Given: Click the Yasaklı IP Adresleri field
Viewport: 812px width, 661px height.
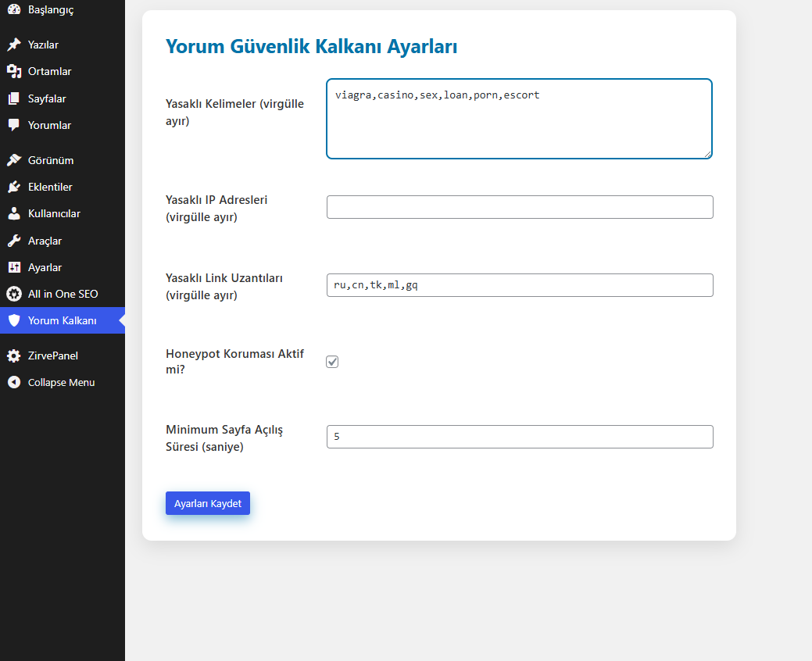Looking at the screenshot, I should point(519,206).
